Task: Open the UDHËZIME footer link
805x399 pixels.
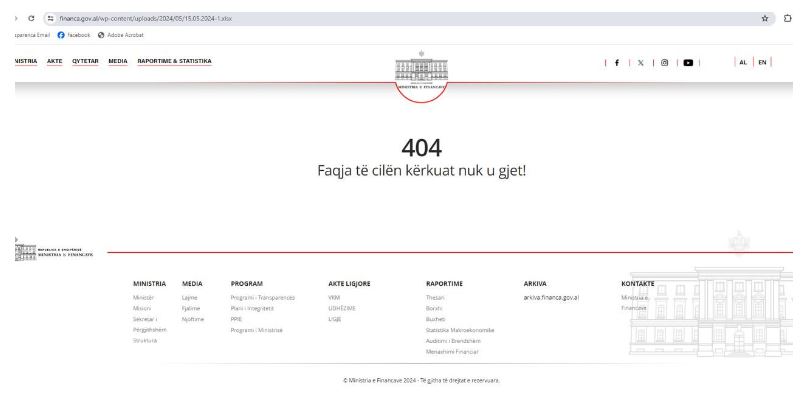Action: 342,308
